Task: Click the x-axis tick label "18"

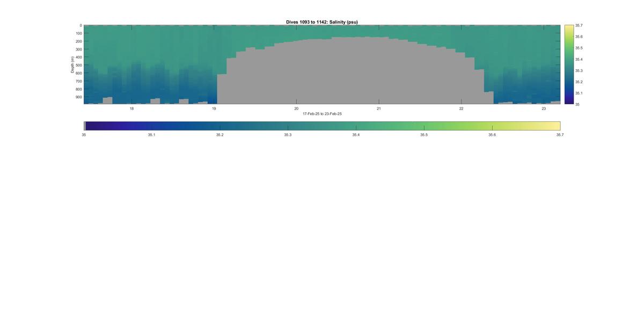Action: [131, 108]
